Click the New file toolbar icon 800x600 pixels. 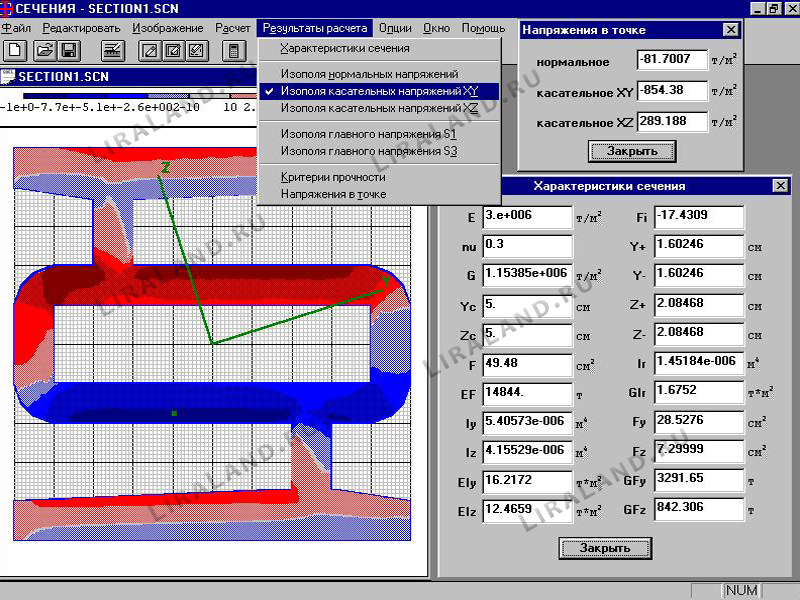pos(16,50)
